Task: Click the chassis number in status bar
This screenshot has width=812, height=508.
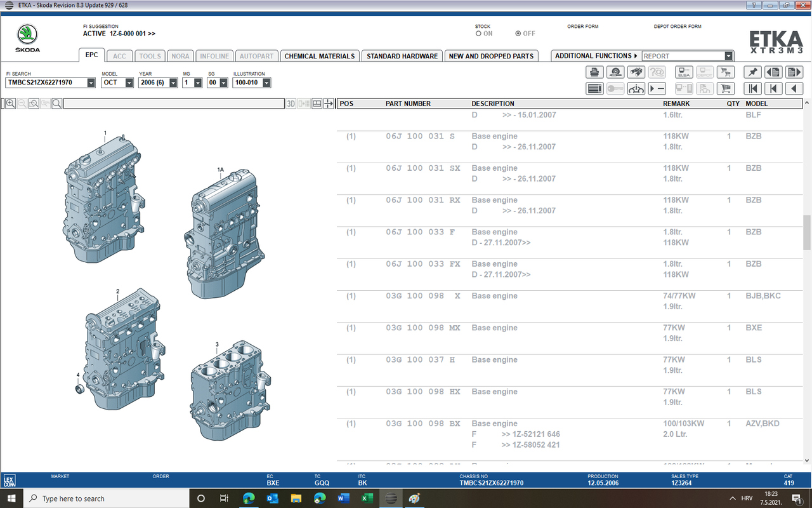Action: (492, 483)
